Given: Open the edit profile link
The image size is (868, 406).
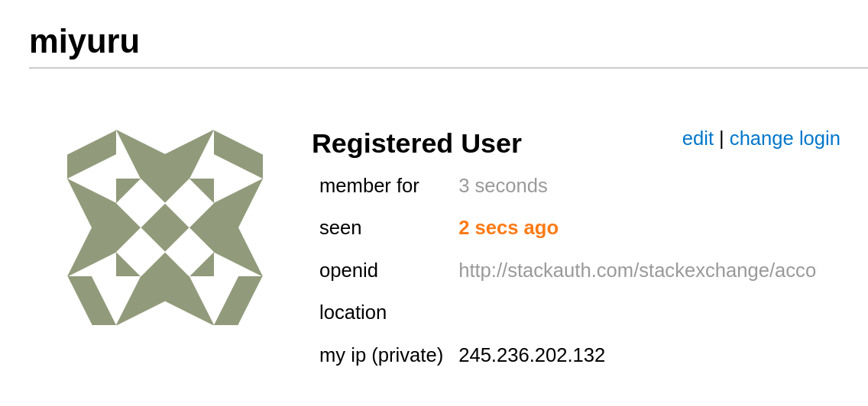Looking at the screenshot, I should click(x=698, y=138).
